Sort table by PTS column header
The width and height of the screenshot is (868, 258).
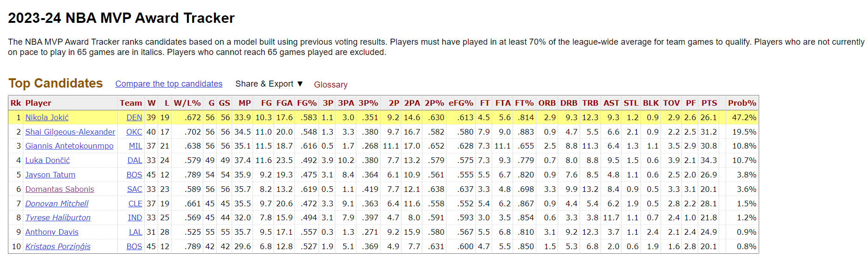709,103
